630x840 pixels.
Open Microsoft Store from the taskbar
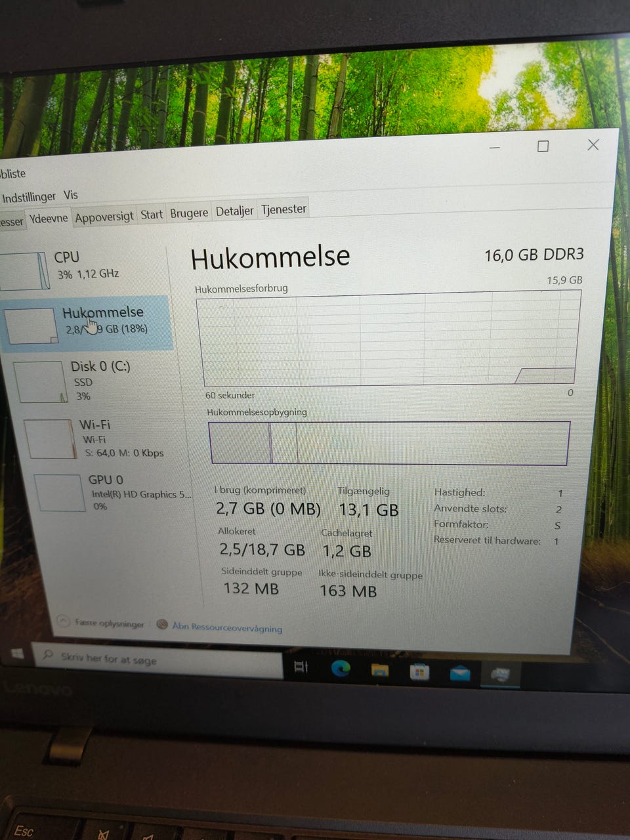point(419,671)
